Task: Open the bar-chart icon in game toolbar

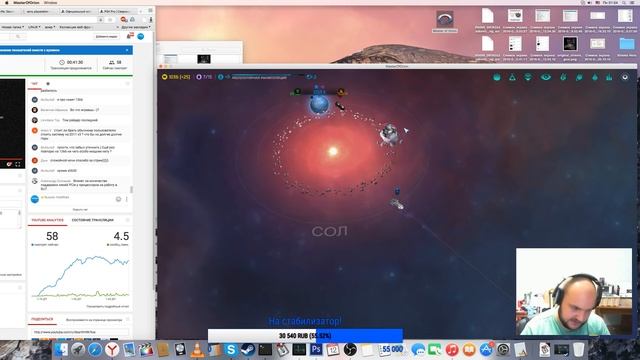Action: click(x=609, y=77)
